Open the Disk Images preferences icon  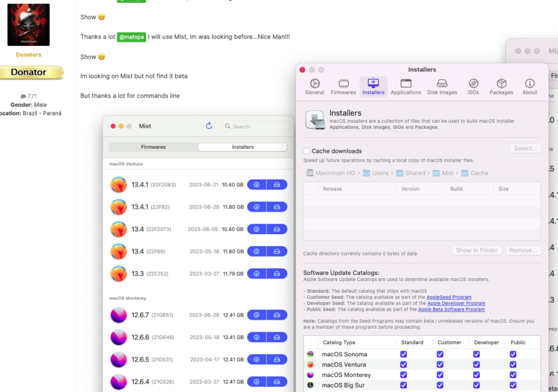click(442, 87)
